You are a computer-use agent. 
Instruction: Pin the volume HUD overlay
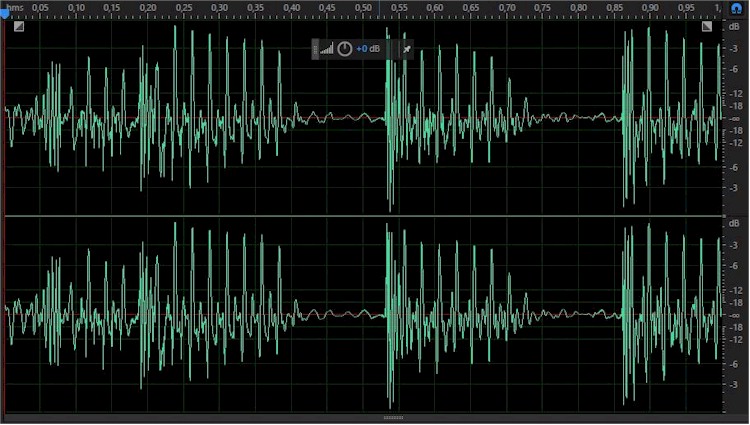[x=407, y=49]
